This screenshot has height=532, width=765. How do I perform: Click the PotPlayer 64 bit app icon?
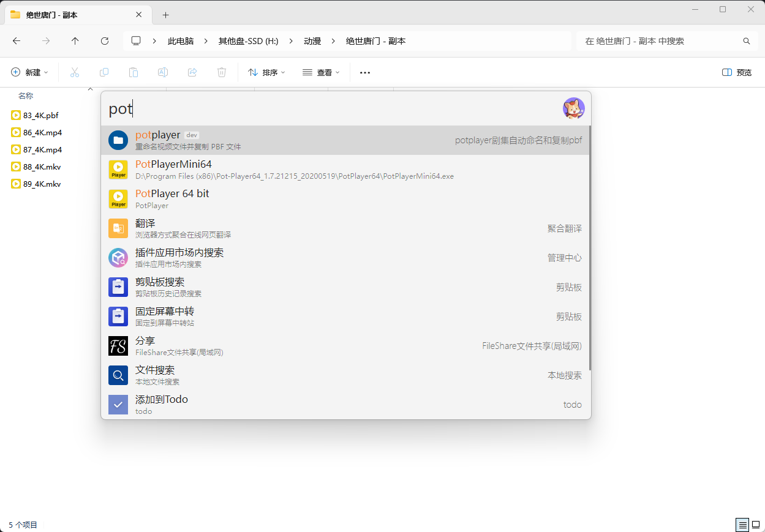[x=118, y=199]
